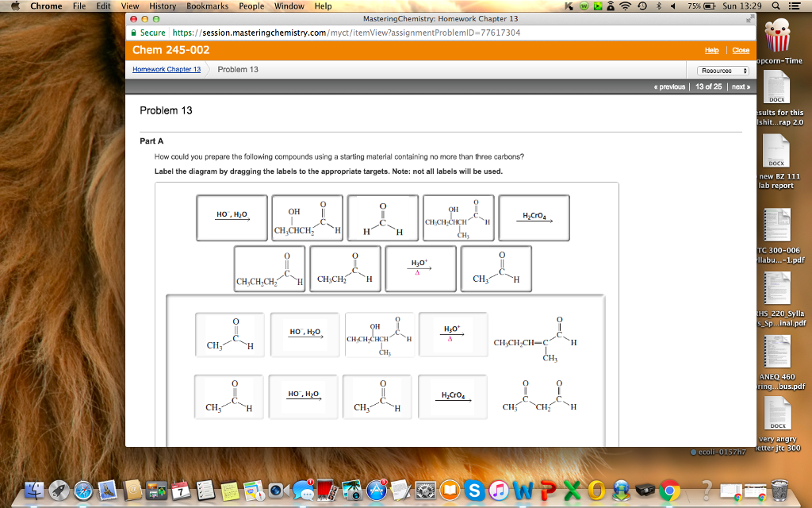812x508 pixels.
Task: Open the Bookmarks menu
Action: click(x=208, y=6)
